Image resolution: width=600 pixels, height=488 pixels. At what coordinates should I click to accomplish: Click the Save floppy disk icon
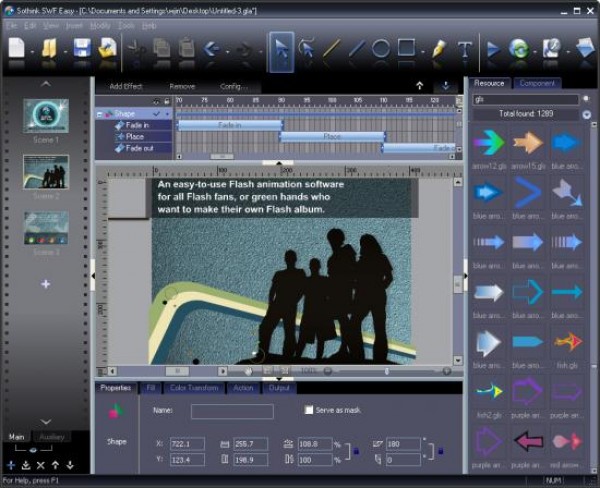tap(82, 48)
